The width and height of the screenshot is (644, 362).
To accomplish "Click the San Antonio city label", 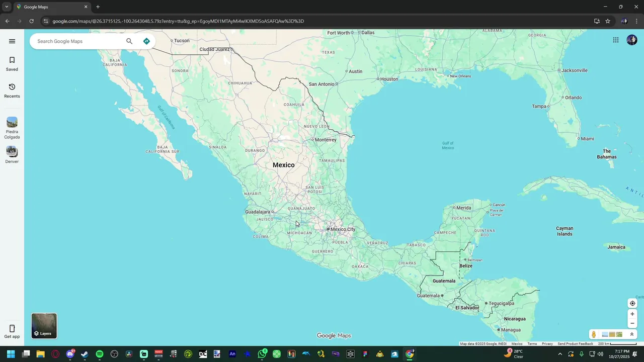I will (321, 84).
